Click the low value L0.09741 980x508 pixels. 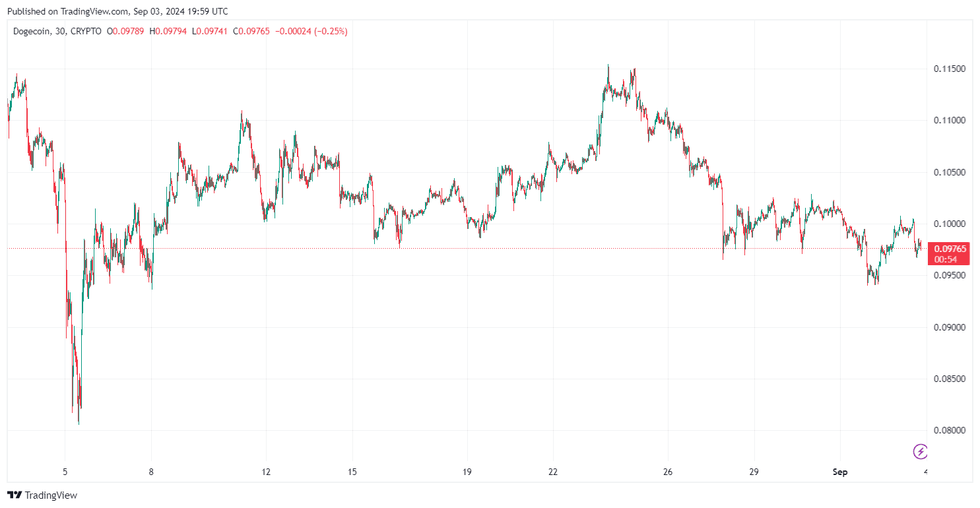[210, 31]
